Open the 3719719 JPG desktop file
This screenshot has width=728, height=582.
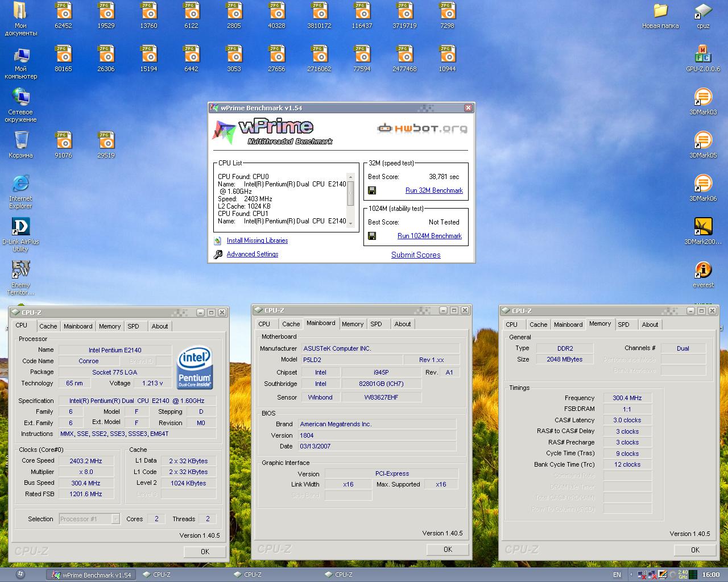[404, 15]
